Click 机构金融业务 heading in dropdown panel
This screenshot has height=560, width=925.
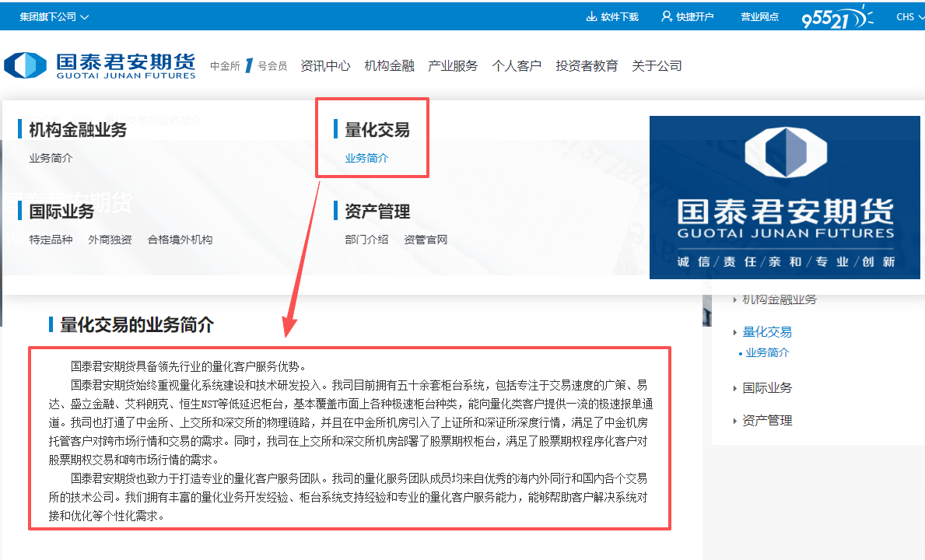point(78,130)
